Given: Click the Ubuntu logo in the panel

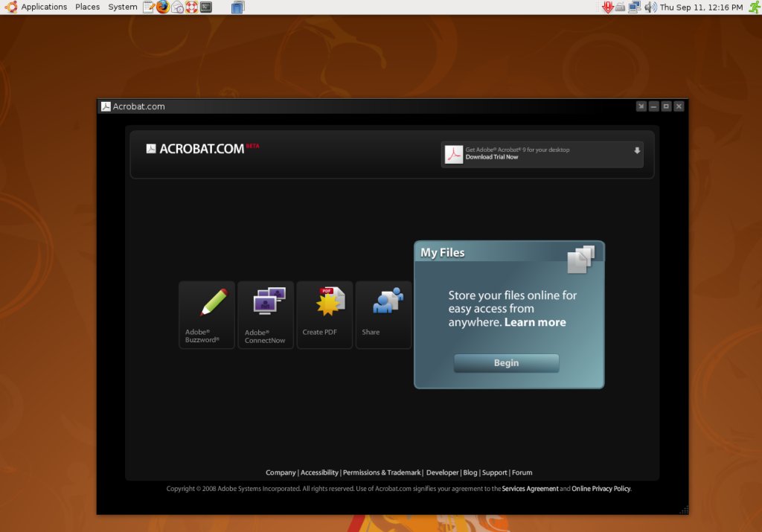Looking at the screenshot, I should coord(10,7).
